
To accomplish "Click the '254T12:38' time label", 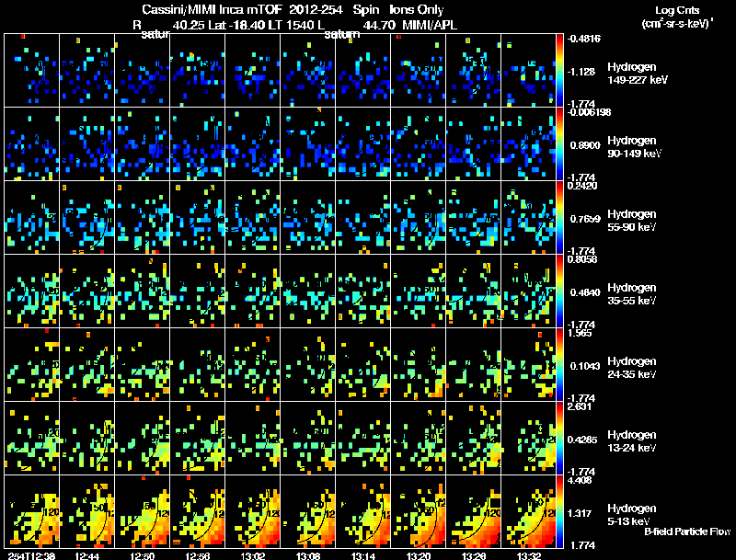I will pos(31,555).
